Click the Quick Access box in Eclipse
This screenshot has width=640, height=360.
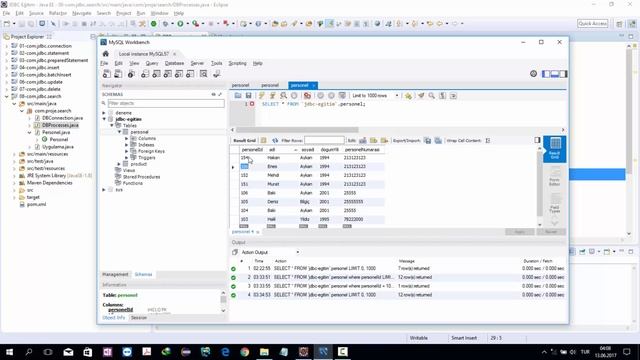pos(593,24)
